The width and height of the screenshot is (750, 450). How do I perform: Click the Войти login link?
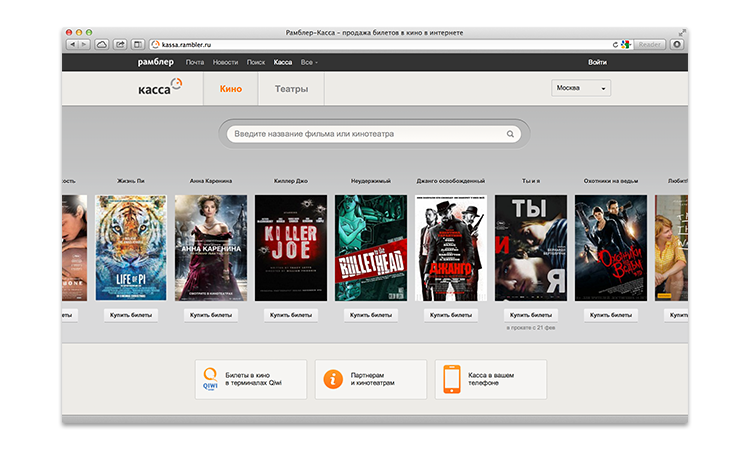597,62
